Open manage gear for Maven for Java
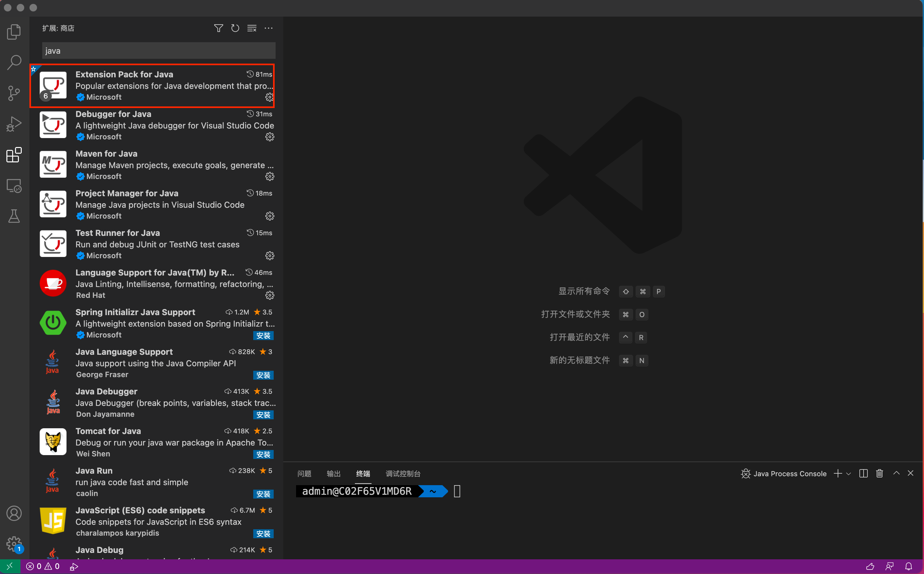Image resolution: width=924 pixels, height=574 pixels. (x=270, y=176)
